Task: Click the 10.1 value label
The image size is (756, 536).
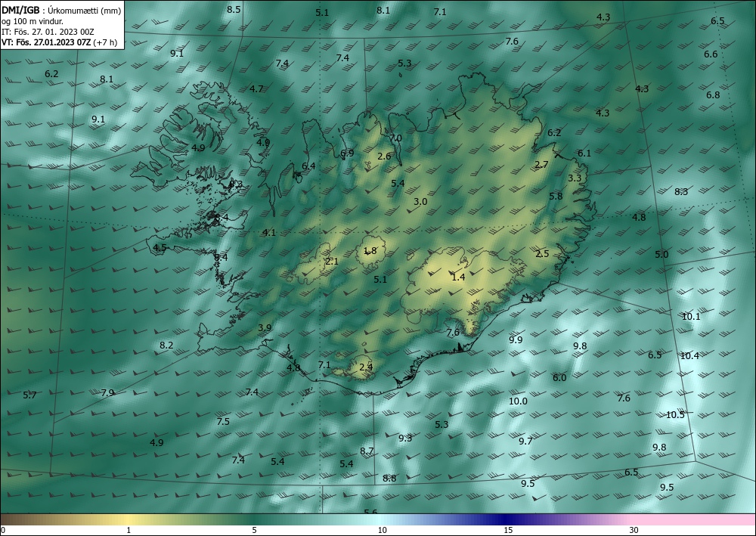Action: (691, 316)
